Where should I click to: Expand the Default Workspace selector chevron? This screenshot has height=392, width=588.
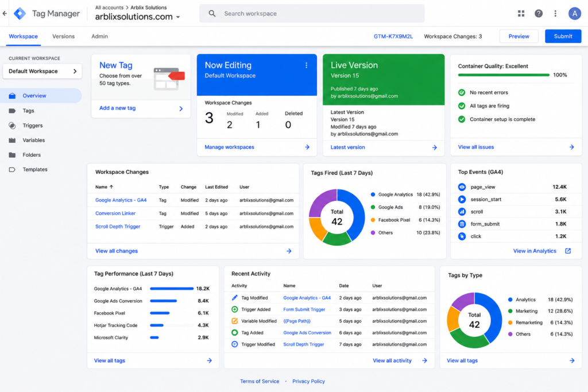tap(75, 71)
